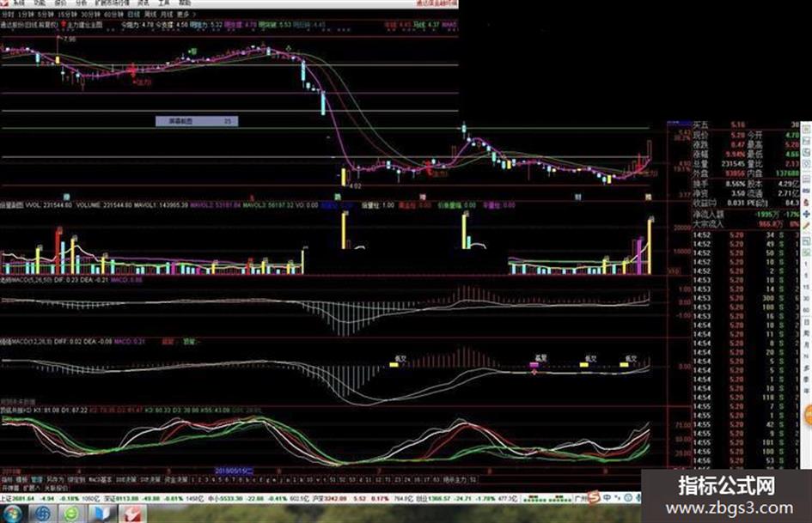Select the 15 period shortcut in right sidebar

(806, 287)
